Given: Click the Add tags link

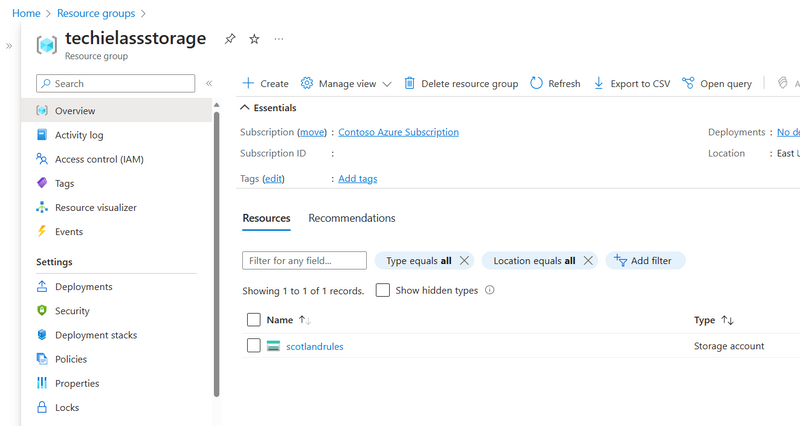Looking at the screenshot, I should coord(358,179).
